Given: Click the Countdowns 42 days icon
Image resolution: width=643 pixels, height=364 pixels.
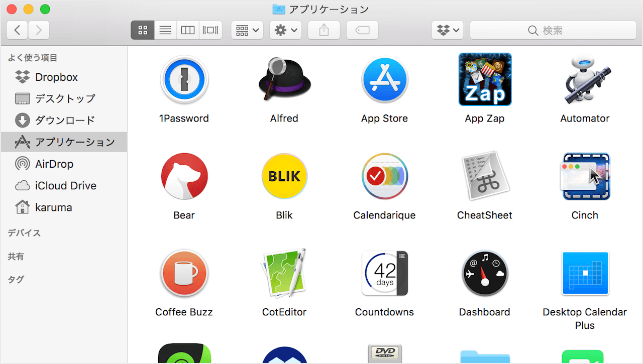Looking at the screenshot, I should coord(385,273).
